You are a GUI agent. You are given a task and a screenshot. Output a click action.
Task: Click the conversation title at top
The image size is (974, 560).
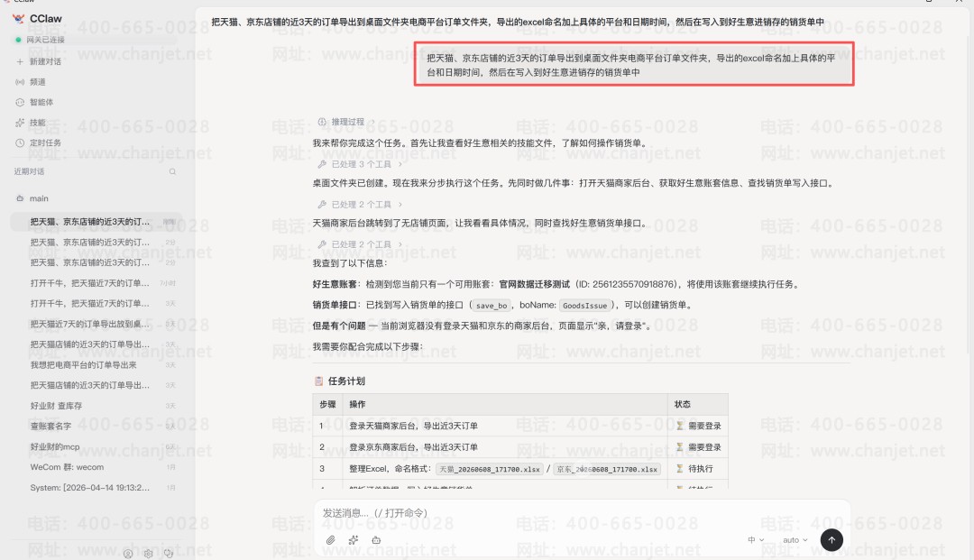click(x=518, y=23)
